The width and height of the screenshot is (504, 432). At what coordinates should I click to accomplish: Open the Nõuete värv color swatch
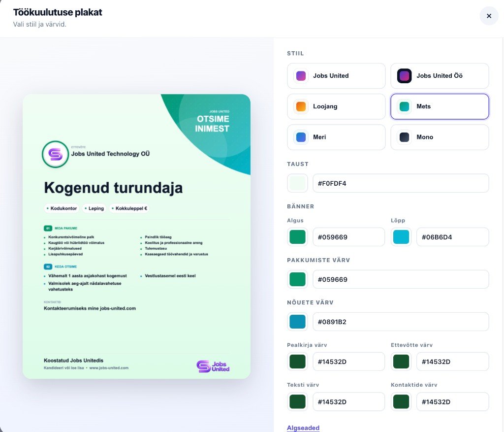pyautogui.click(x=297, y=322)
